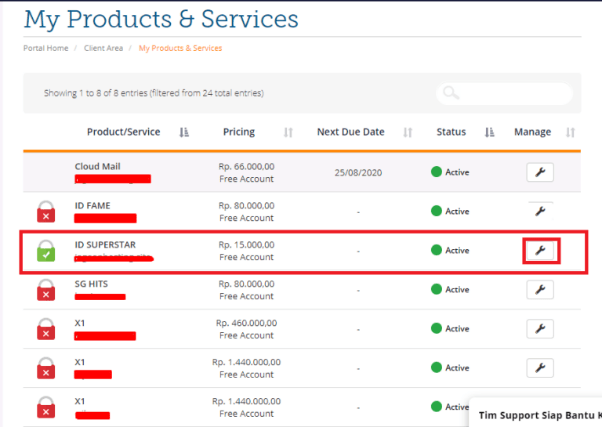Select Cloud Mail product name
This screenshot has height=427, width=602.
coord(98,166)
